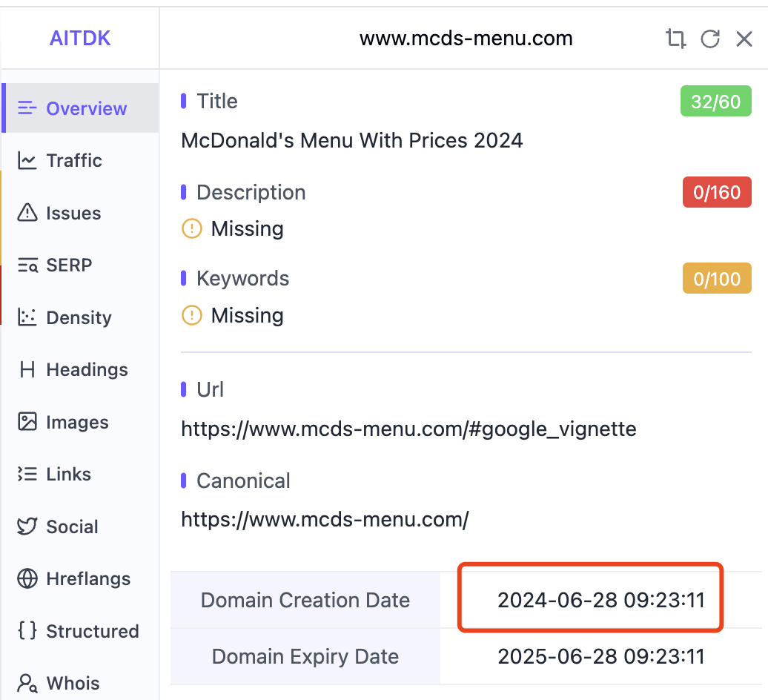Close the AITDK panel
The height and width of the screenshot is (700, 768).
click(744, 39)
